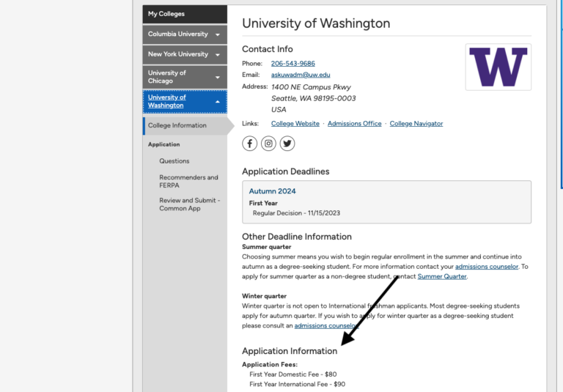Open the College Navigator link
Image resolution: width=563 pixels, height=392 pixels.
pos(416,124)
